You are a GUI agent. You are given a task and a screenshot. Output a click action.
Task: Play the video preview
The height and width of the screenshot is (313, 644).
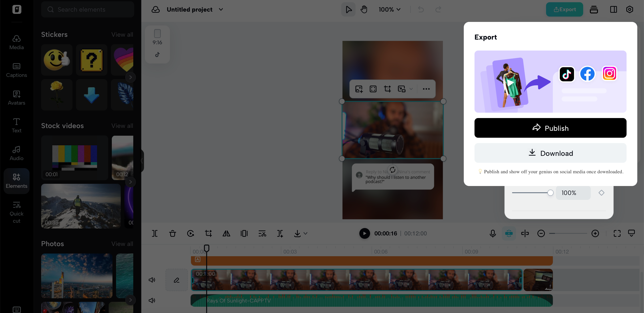tap(364, 233)
